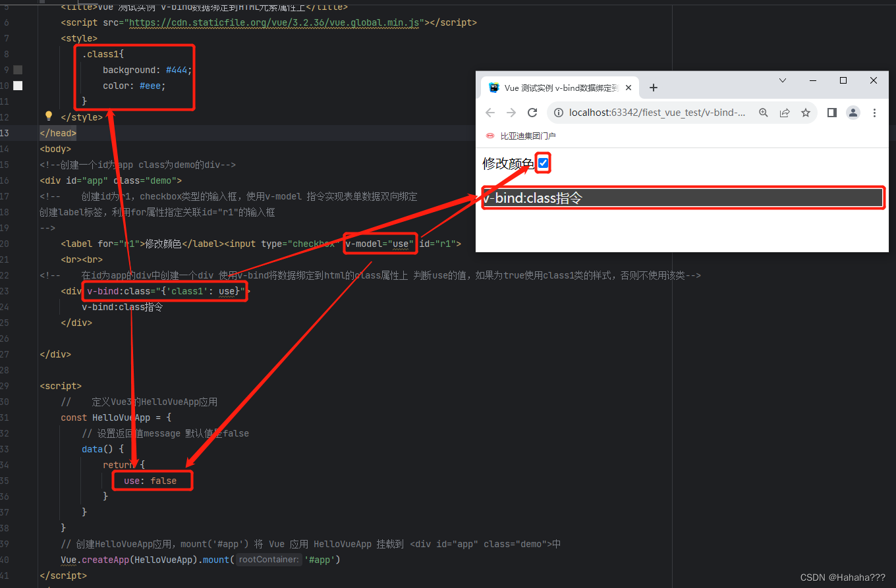Click the rootContainer: parameter hint
Screen dimensions: 896x588
268,560
